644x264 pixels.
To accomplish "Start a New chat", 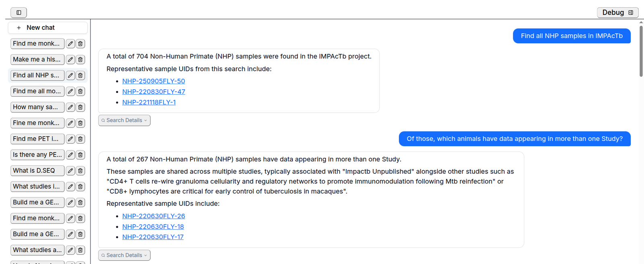I will click(x=47, y=28).
